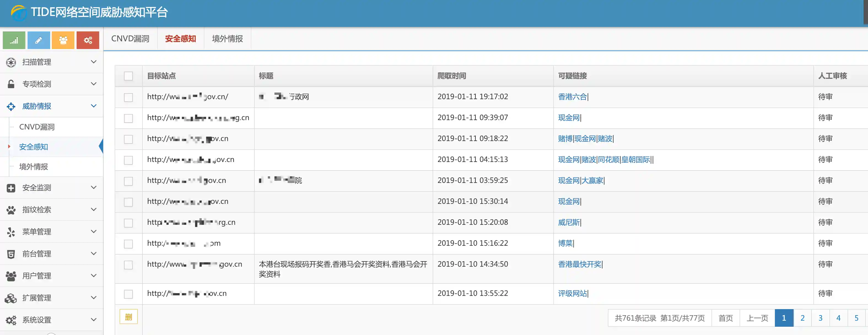
Task: Collapse the 威胁情报 menu chevron
Action: 94,106
